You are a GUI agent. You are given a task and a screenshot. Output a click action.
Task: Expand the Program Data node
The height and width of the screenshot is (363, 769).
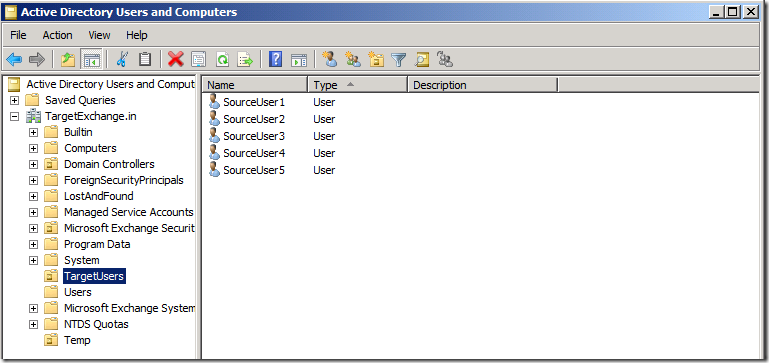pyautogui.click(x=33, y=244)
